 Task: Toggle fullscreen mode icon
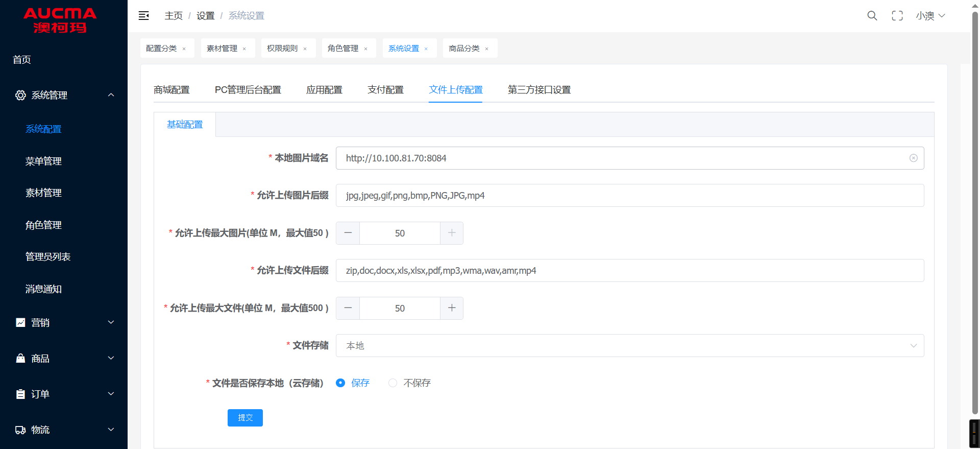point(897,16)
